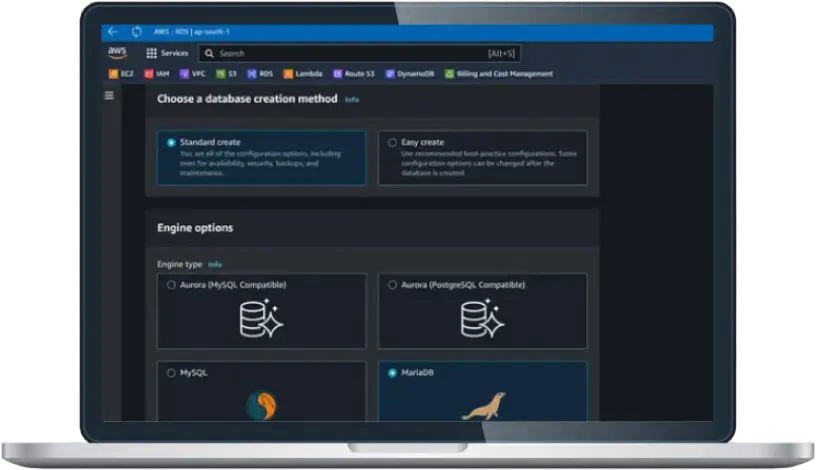The width and height of the screenshot is (816, 470).
Task: Select Aurora (MySQL Compatible) radio button
Action: (171, 285)
